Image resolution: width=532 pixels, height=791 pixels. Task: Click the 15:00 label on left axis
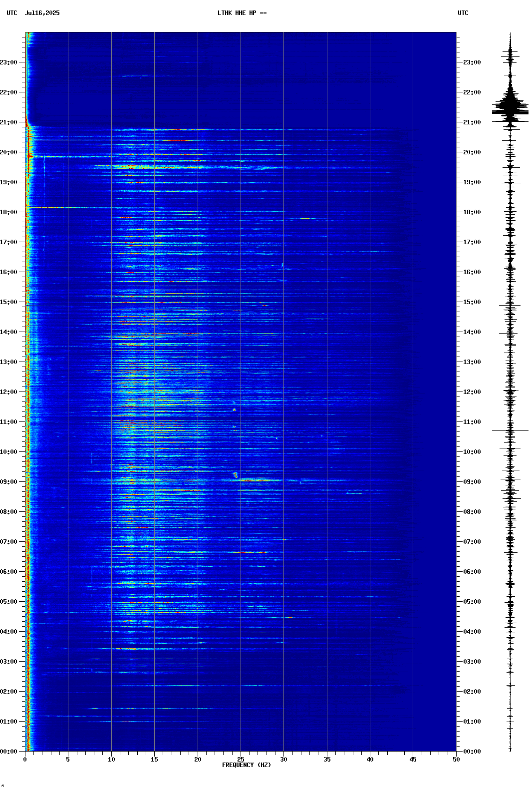(8, 302)
